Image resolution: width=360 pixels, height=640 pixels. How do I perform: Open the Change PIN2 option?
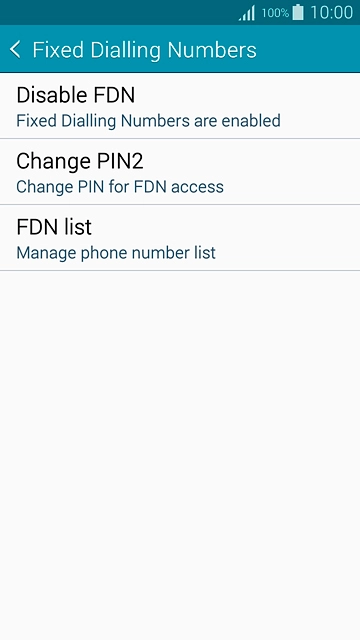tap(180, 172)
